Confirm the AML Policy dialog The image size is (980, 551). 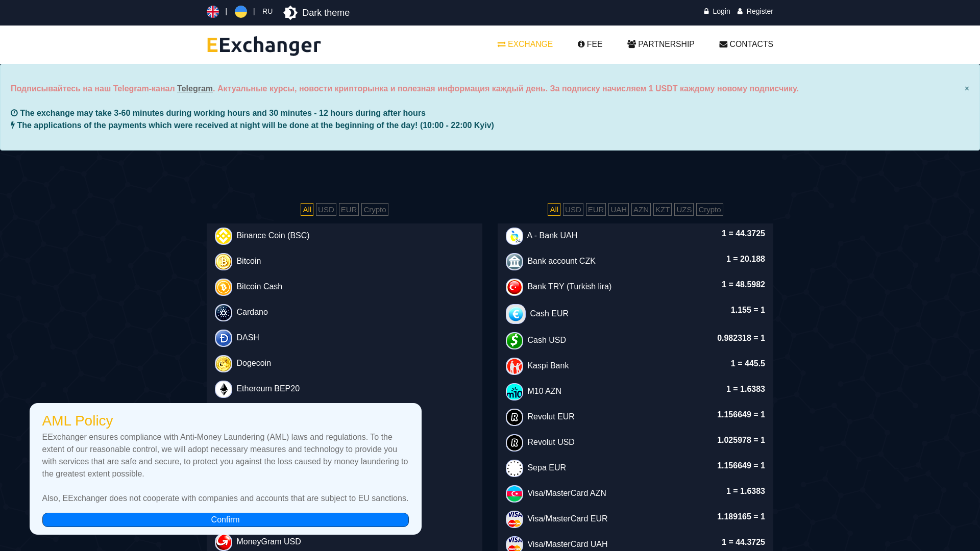[x=225, y=520]
